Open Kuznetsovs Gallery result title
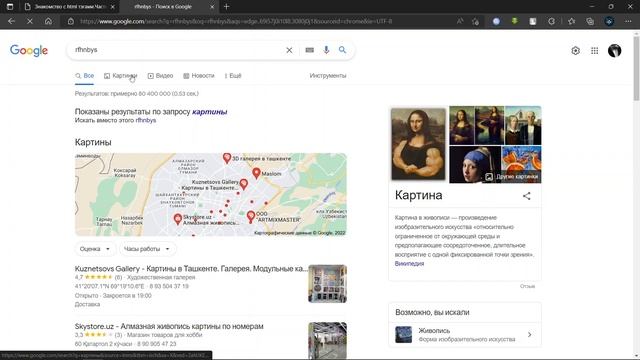 191,269
